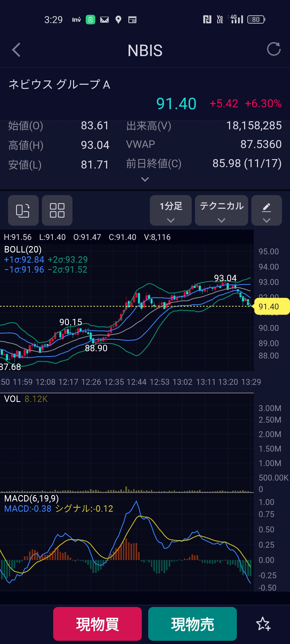Tap the back arrow icon
Image resolution: width=290 pixels, height=644 pixels.
tap(16, 50)
